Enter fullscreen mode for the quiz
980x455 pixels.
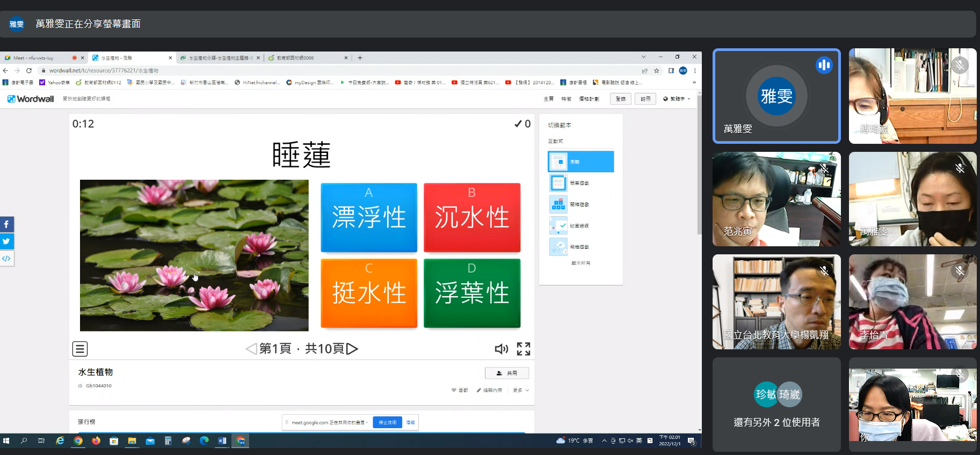[x=524, y=349]
